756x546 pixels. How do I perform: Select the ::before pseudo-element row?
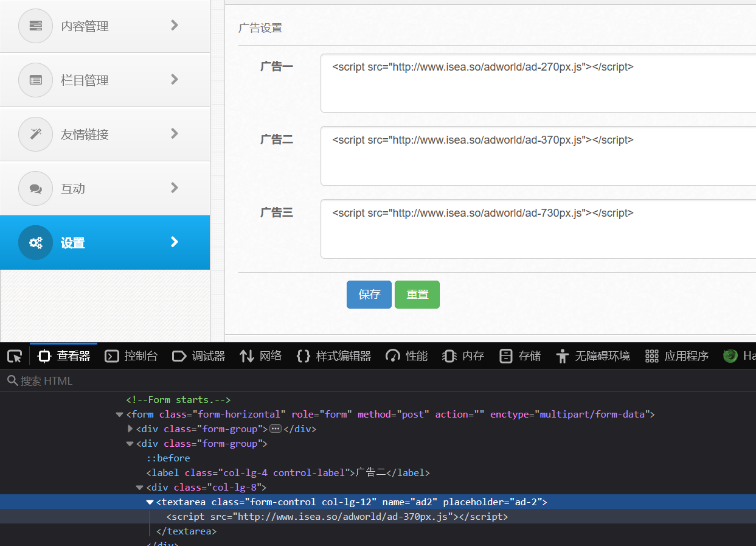[x=168, y=458]
